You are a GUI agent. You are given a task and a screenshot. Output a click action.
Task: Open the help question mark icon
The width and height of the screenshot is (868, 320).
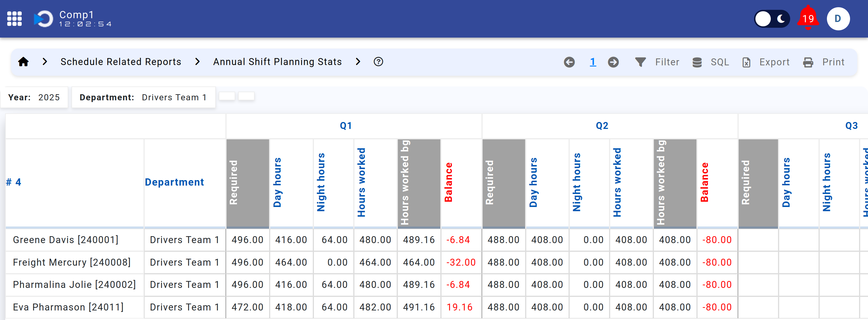378,62
